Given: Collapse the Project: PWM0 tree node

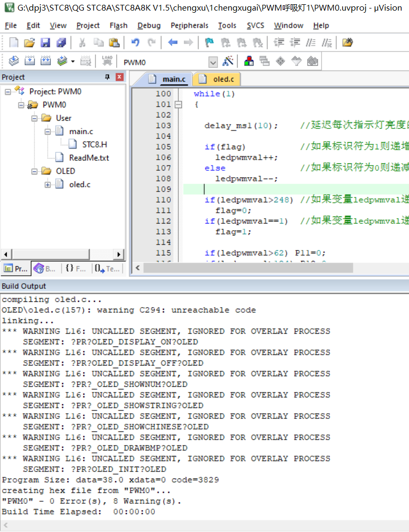Looking at the screenshot, I should point(7,92).
